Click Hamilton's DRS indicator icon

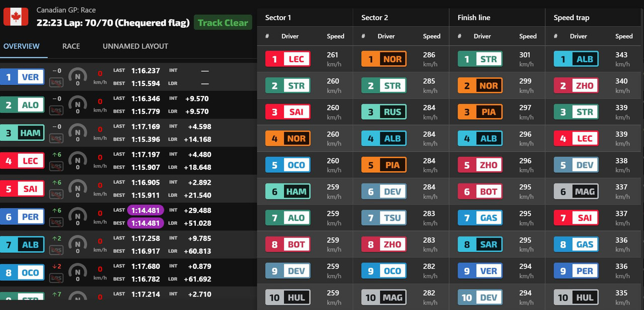tap(56, 138)
